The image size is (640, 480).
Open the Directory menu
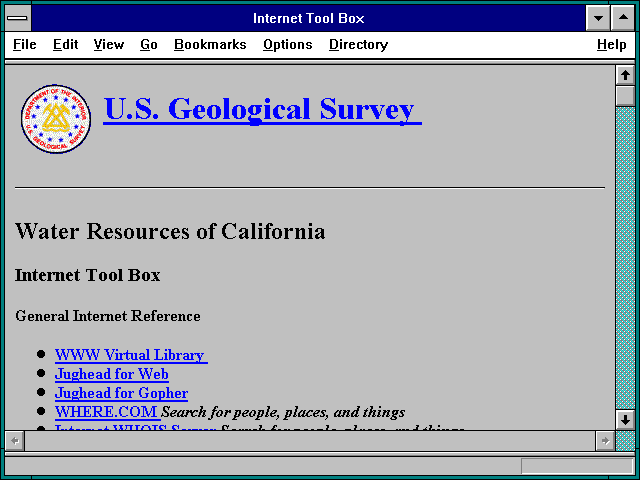coord(358,44)
